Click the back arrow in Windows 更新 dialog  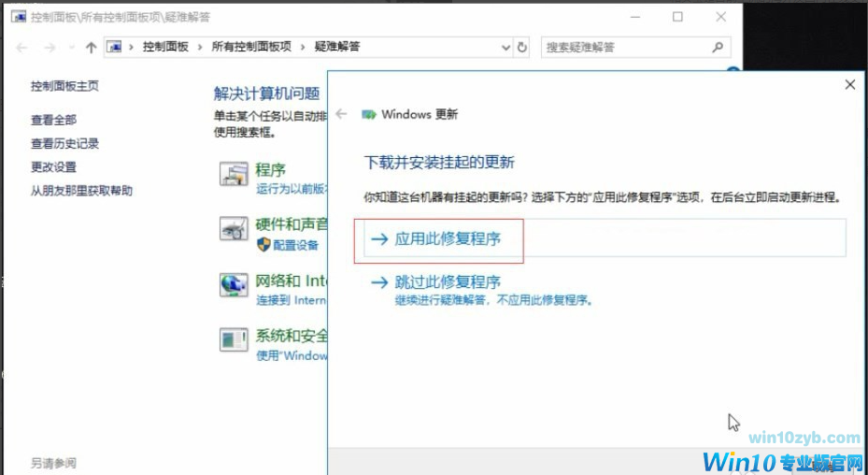[x=341, y=114]
